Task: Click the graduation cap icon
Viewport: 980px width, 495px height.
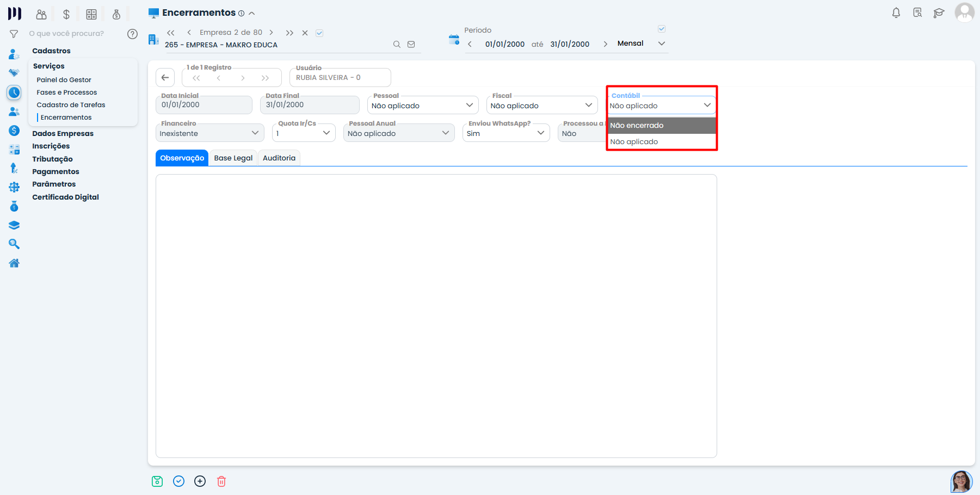Action: point(939,13)
